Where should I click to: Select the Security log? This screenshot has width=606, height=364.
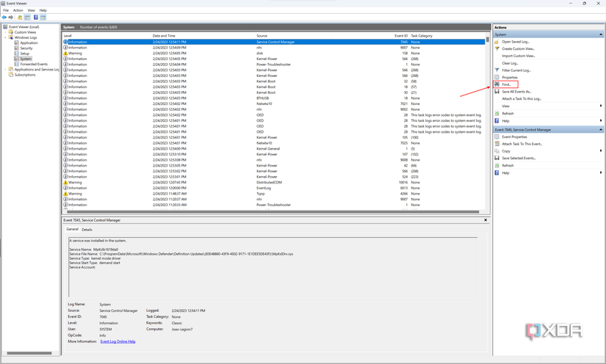tap(26, 48)
